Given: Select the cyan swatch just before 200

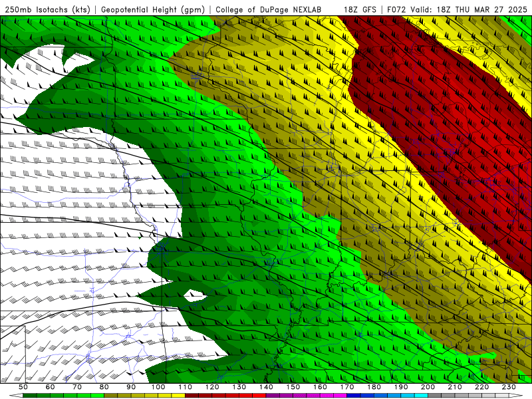Looking at the screenshot, I should pyautogui.click(x=421, y=396).
